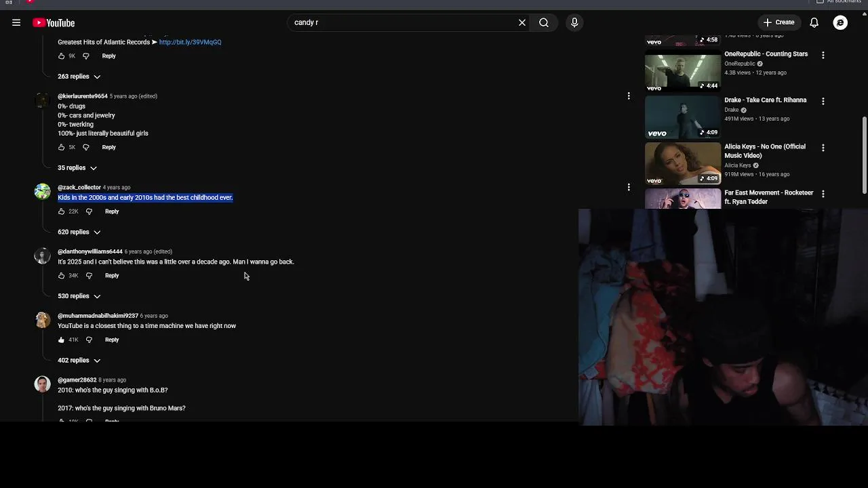The image size is (868, 488).
Task: Reply to @muhammadnabilhakimi9237 comment
Action: pyautogui.click(x=112, y=340)
